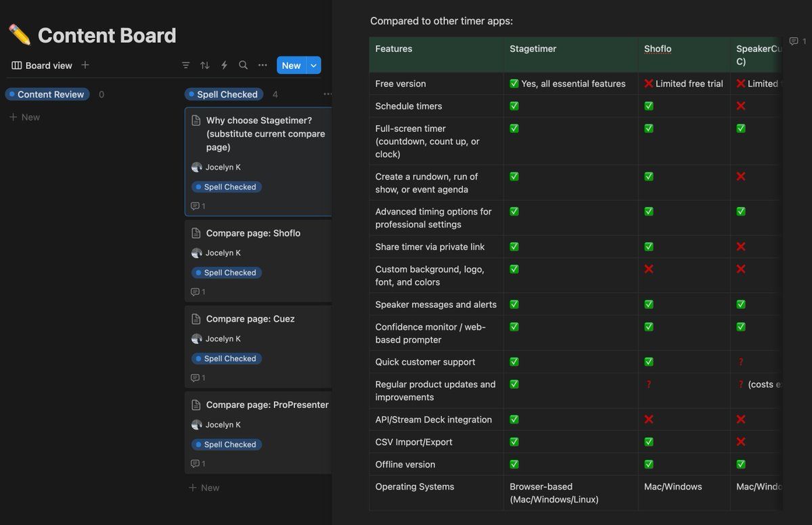Open comment count on Compare page: Shoflo card
This screenshot has height=525, width=812.
(198, 292)
